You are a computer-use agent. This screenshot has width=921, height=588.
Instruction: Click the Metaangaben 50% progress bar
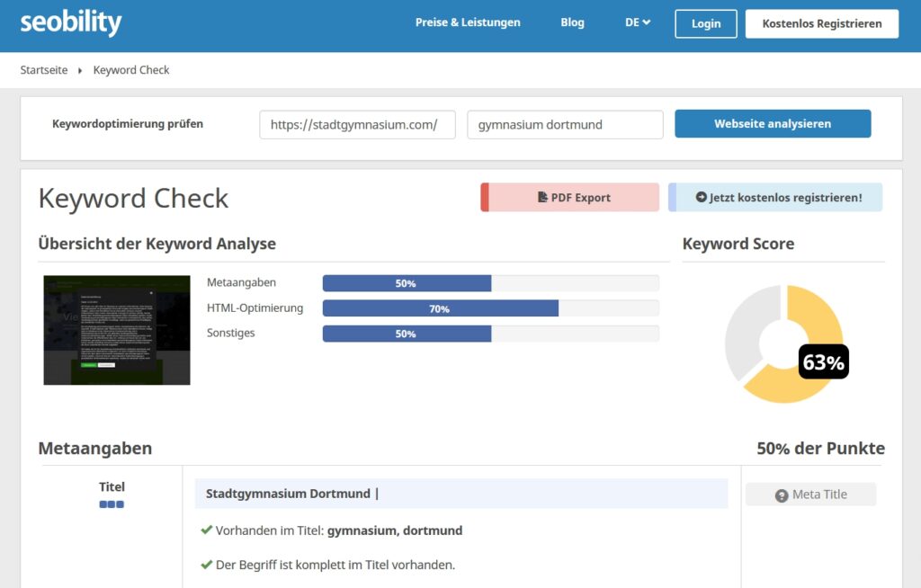pyautogui.click(x=490, y=283)
